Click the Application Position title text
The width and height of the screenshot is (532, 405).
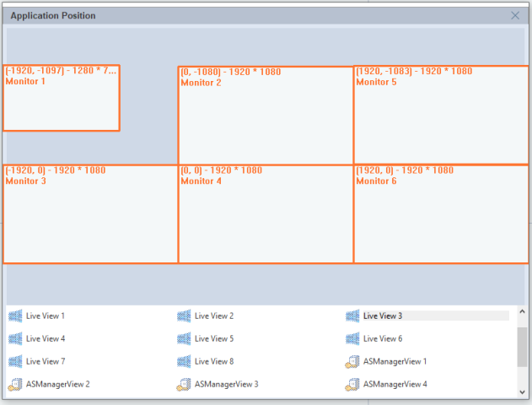(53, 16)
